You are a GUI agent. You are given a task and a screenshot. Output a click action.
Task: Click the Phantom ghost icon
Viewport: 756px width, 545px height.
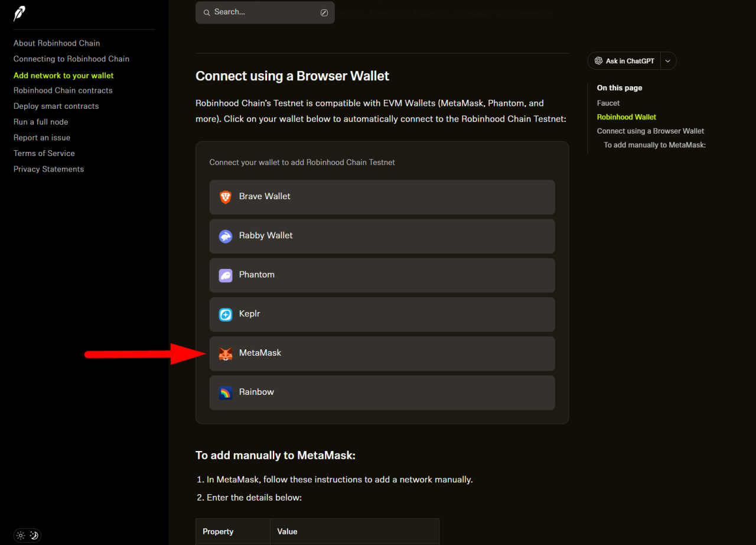tap(226, 275)
